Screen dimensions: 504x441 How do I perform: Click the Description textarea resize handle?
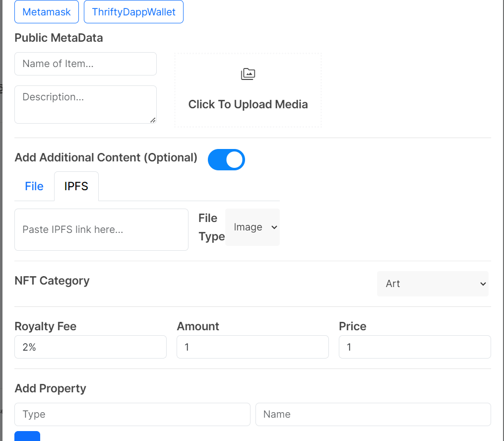click(x=153, y=120)
